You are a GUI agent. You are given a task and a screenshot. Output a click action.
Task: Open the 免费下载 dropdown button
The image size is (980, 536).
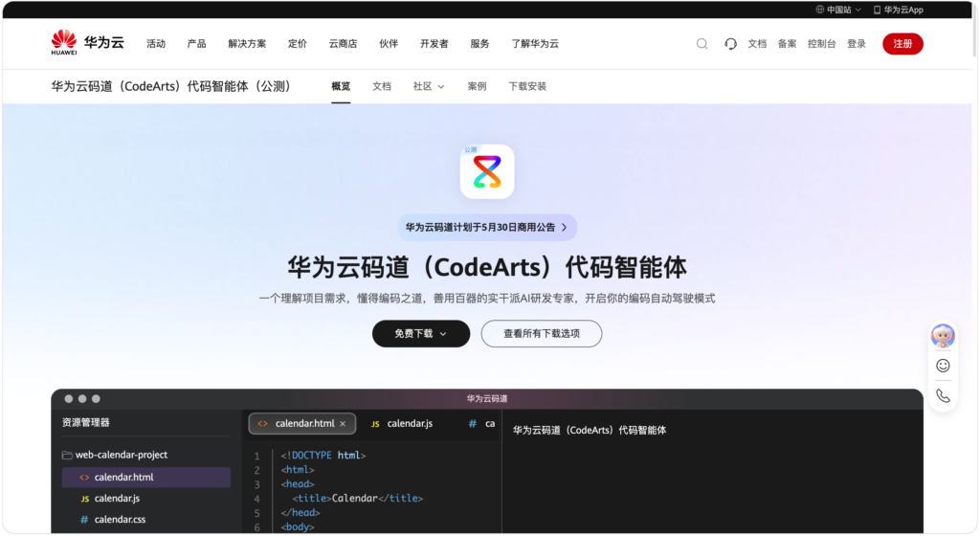pyautogui.click(x=421, y=334)
